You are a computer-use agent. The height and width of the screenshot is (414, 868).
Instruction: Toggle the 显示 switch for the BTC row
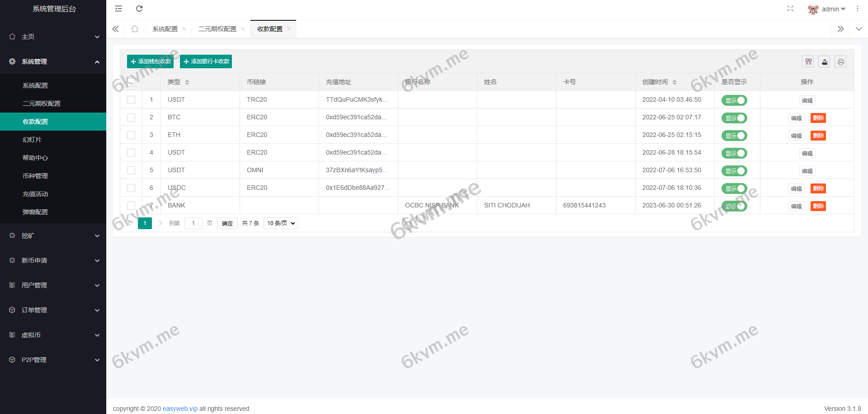pos(734,118)
